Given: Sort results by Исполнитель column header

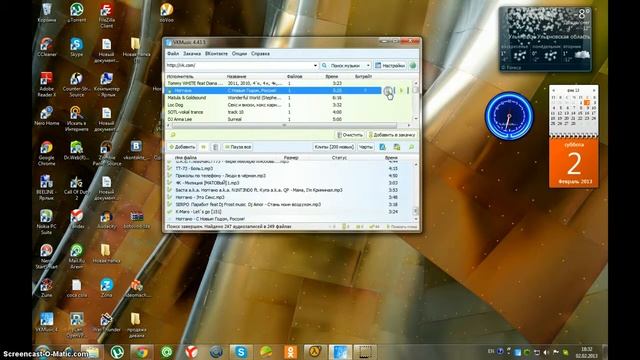Looking at the screenshot, I should click(x=180, y=76).
